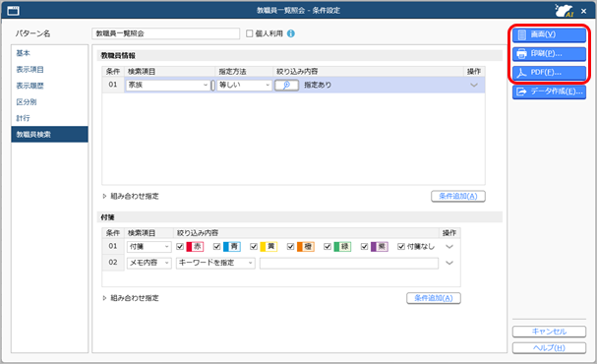Image resolution: width=597 pixels, height=364 pixels.
Task: Select the 表示項目 sidebar tab
Action: [x=49, y=69]
